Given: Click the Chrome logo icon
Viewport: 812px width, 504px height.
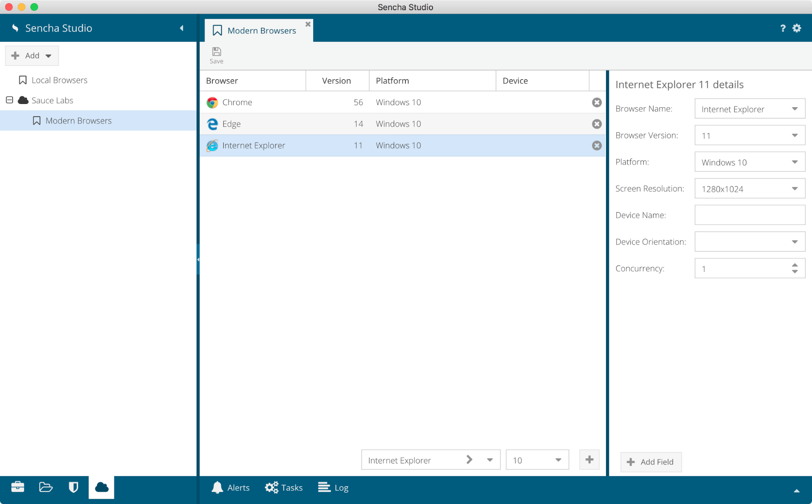Looking at the screenshot, I should pyautogui.click(x=212, y=102).
